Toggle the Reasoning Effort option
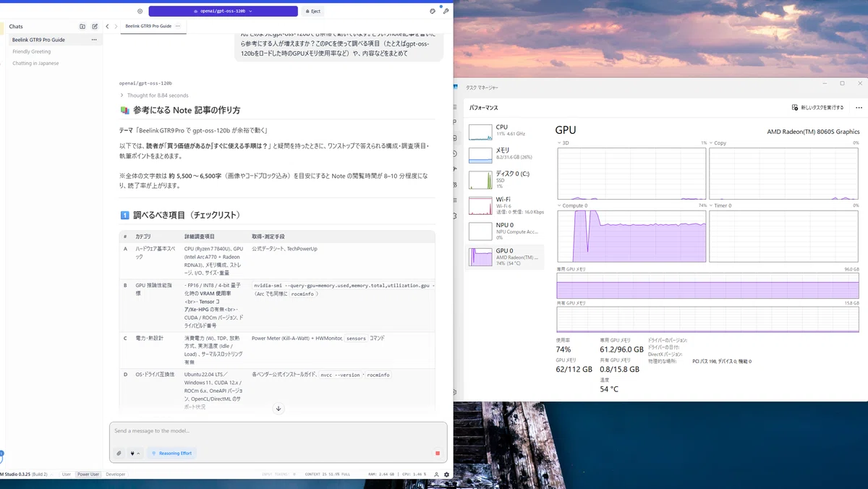This screenshot has height=489, width=868. (171, 454)
